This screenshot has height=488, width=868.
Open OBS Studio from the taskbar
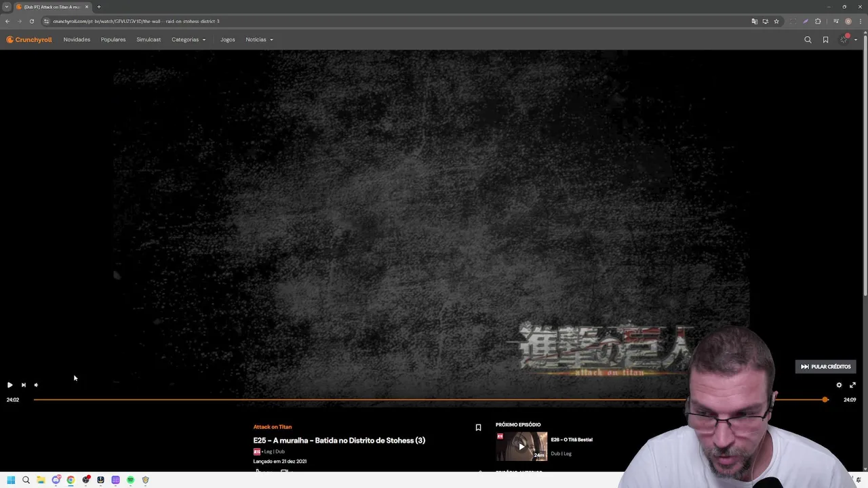coord(85,480)
